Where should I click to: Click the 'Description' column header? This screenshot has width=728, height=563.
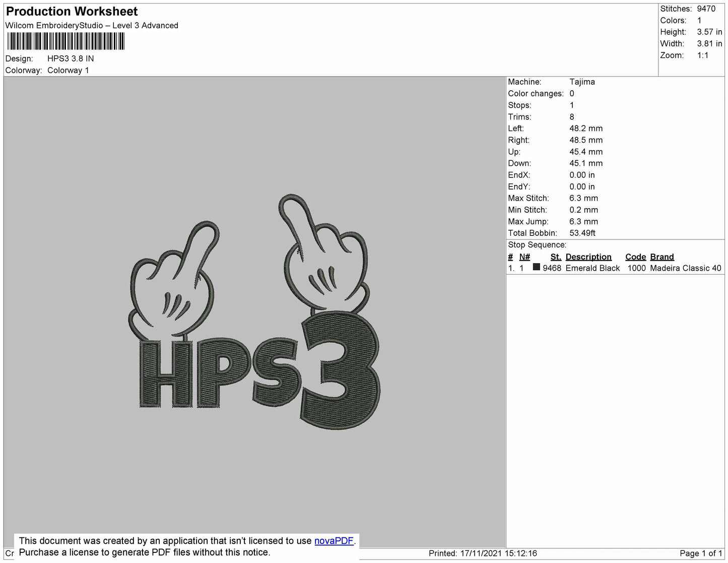point(588,257)
